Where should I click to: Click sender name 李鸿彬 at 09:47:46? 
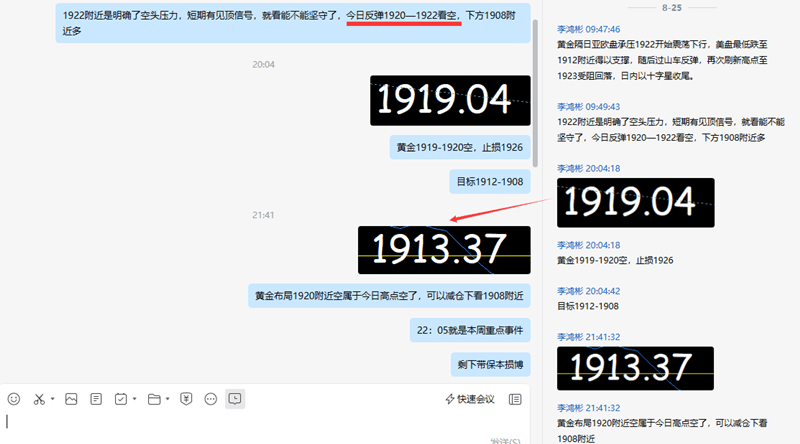[572, 30]
